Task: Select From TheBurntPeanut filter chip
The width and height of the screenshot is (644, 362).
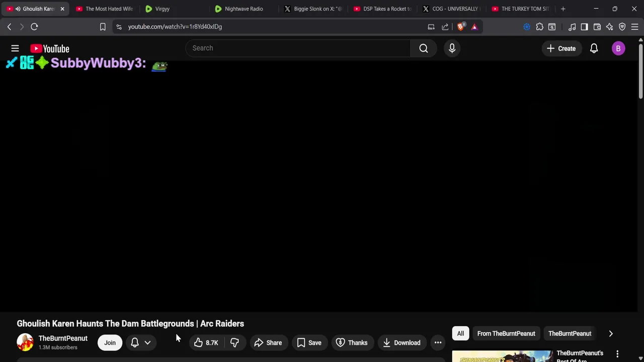Action: 506,333
